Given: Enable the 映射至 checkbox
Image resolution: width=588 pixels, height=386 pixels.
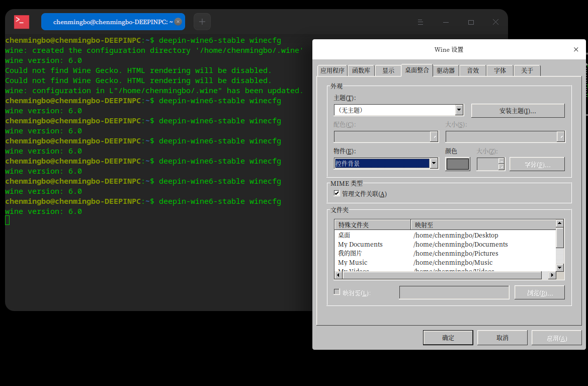Looking at the screenshot, I should 337,292.
